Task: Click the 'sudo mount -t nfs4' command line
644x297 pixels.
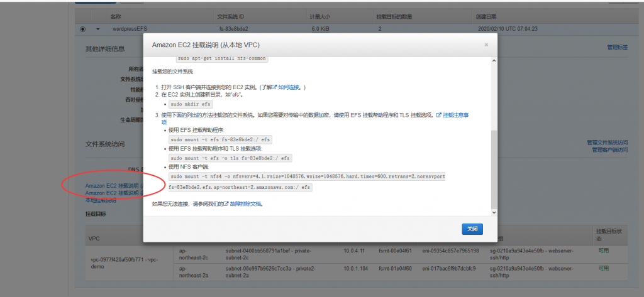Action: click(x=307, y=176)
